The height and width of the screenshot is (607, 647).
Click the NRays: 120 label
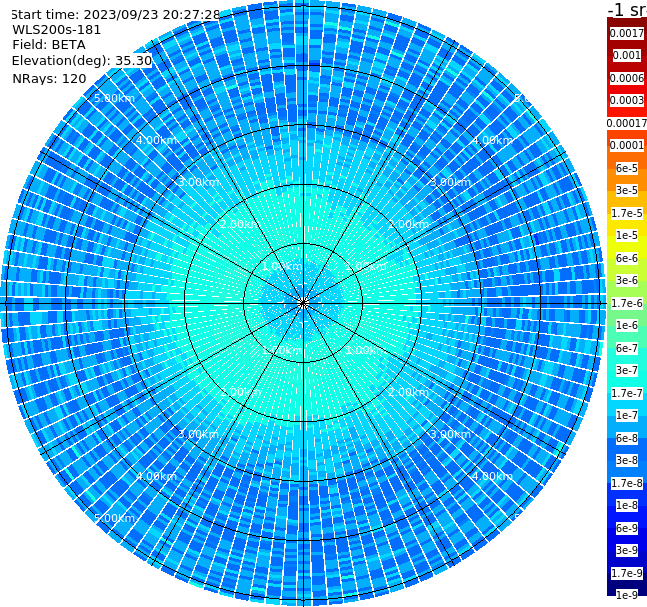coord(49,78)
